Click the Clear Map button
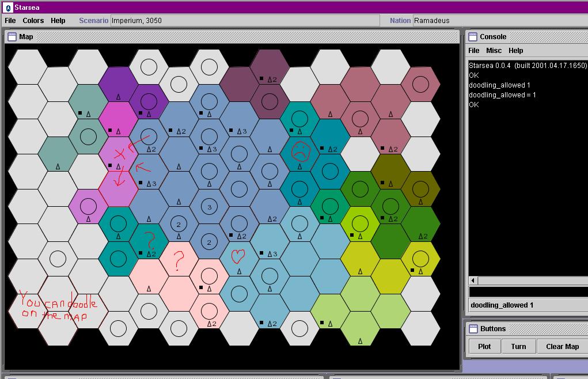The height and width of the screenshot is (379, 588). click(562, 346)
